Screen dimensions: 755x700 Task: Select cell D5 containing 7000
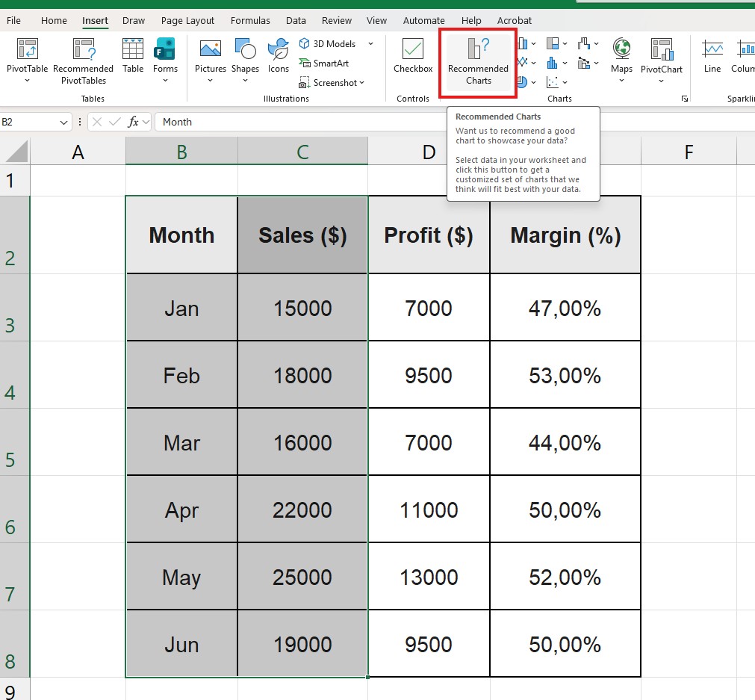pos(429,442)
